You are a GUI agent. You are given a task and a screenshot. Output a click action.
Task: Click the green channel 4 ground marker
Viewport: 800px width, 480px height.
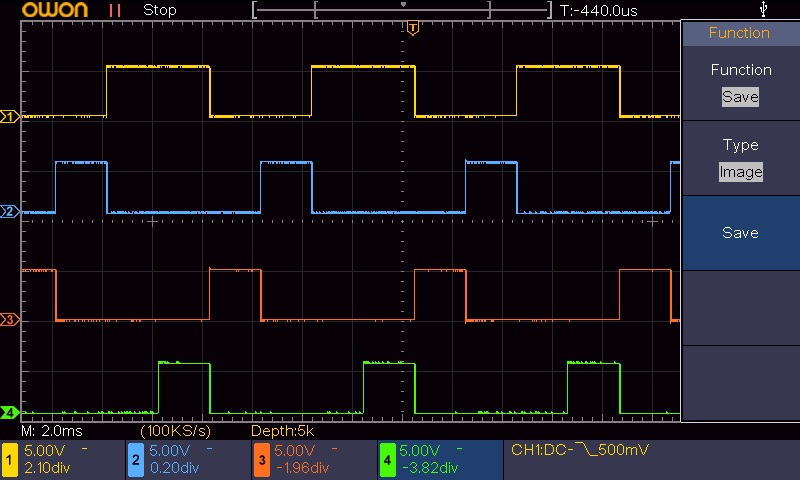9,412
